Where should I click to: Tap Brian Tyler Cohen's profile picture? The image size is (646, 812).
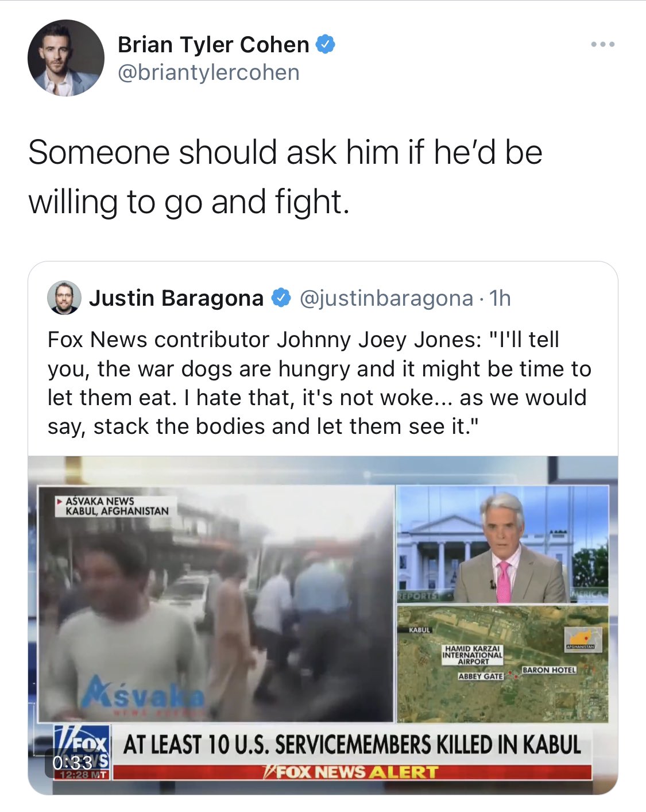[66, 57]
